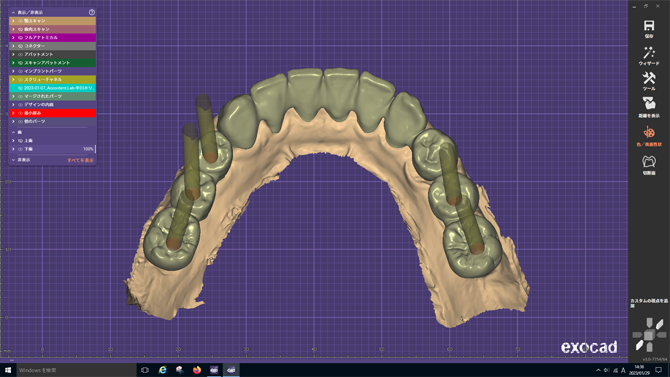Click the Windows search box in taskbar

click(76, 370)
